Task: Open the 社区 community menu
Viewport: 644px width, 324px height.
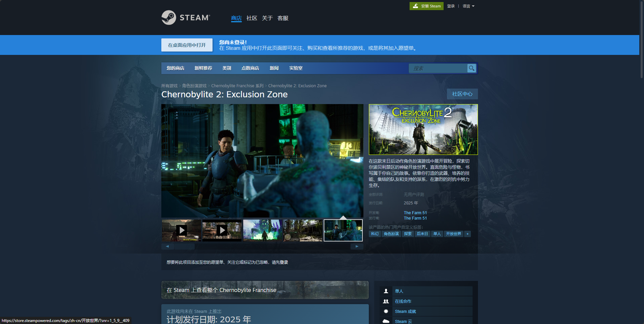Action: click(x=252, y=18)
